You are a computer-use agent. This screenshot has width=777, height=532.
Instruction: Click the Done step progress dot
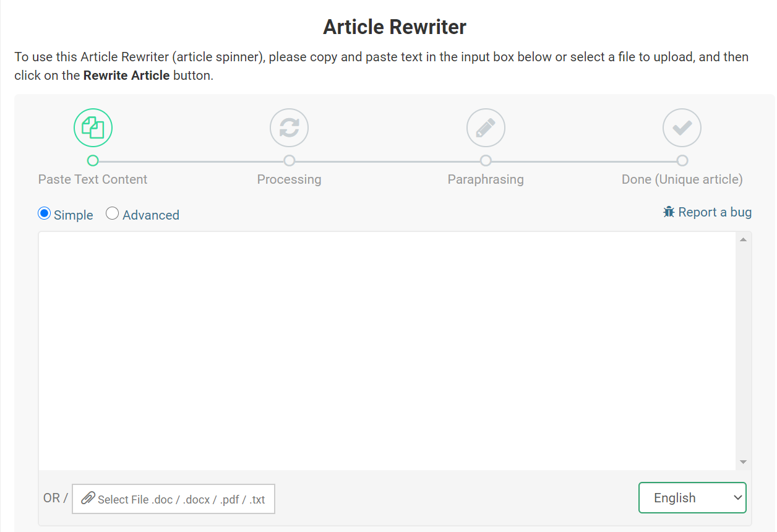[x=682, y=161]
